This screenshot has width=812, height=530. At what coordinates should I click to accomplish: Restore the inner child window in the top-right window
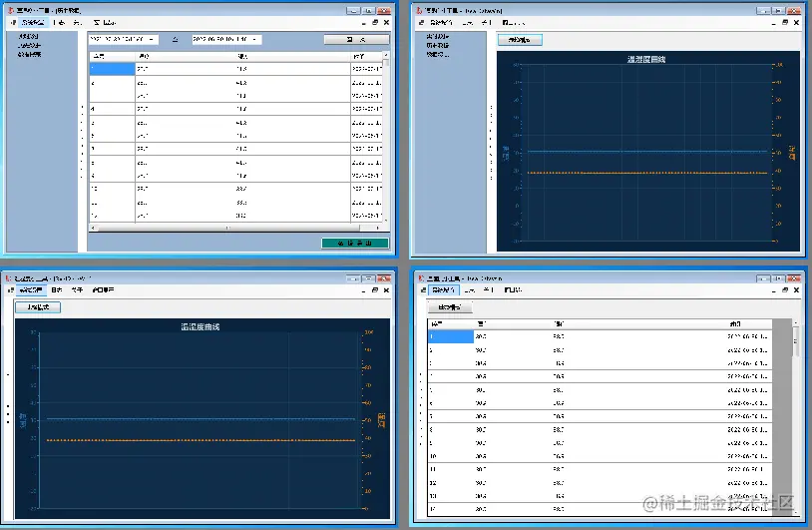(x=785, y=23)
